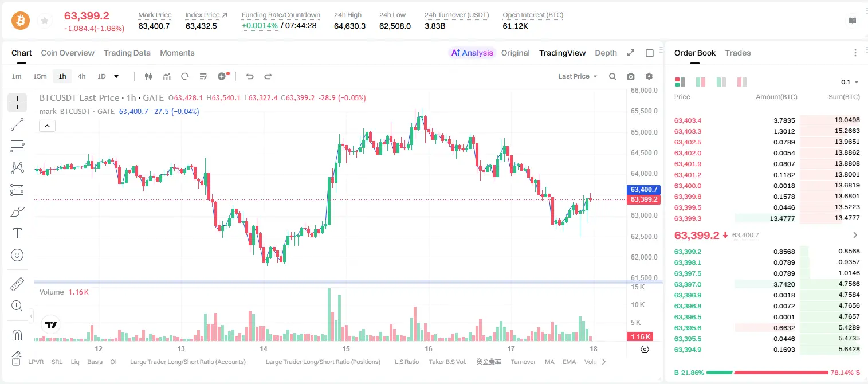868x384 pixels.
Task: Expand the timeframe interval dropdown arrow
Action: click(116, 76)
